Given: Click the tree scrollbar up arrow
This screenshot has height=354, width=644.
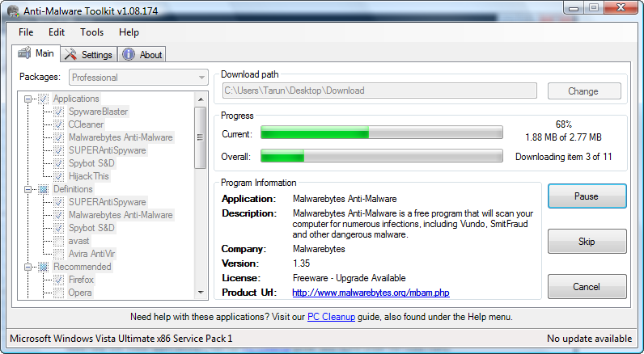Looking at the screenshot, I should click(x=201, y=99).
